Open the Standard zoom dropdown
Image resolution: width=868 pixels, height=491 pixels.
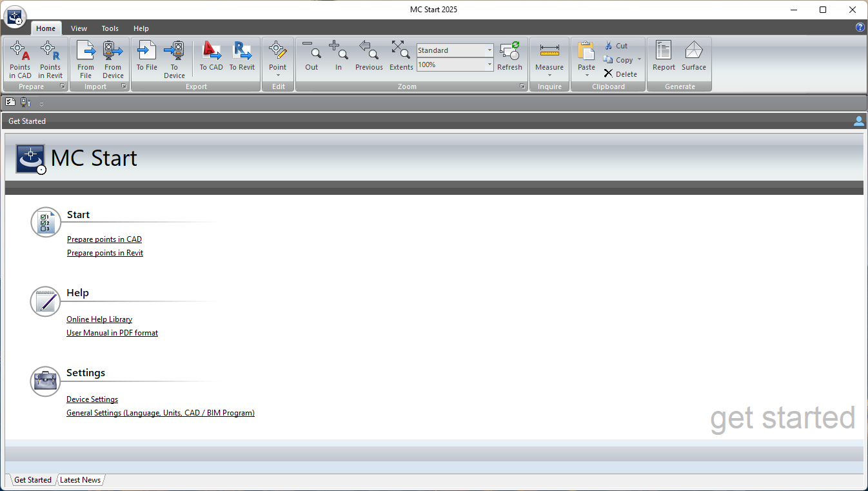[x=489, y=50]
